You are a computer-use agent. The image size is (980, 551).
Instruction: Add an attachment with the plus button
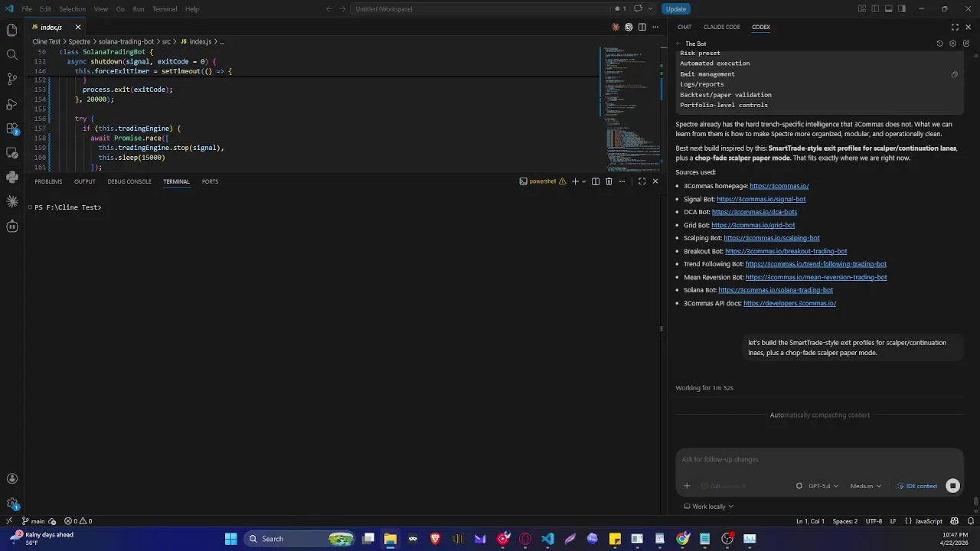pyautogui.click(x=687, y=486)
